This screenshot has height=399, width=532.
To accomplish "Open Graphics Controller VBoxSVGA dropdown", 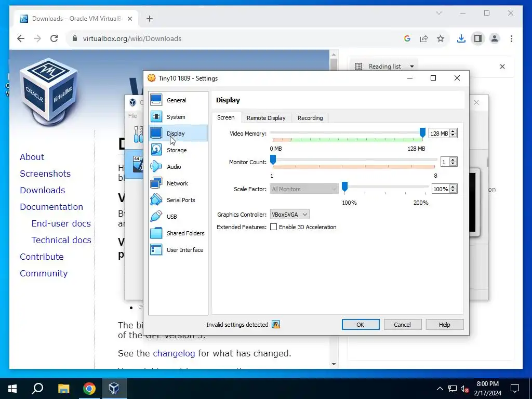I will coord(290,215).
